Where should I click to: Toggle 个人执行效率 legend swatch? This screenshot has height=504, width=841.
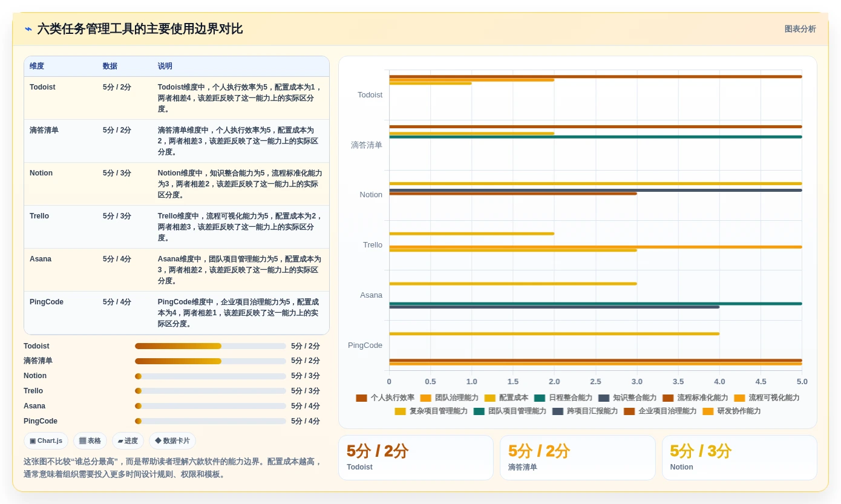click(361, 398)
